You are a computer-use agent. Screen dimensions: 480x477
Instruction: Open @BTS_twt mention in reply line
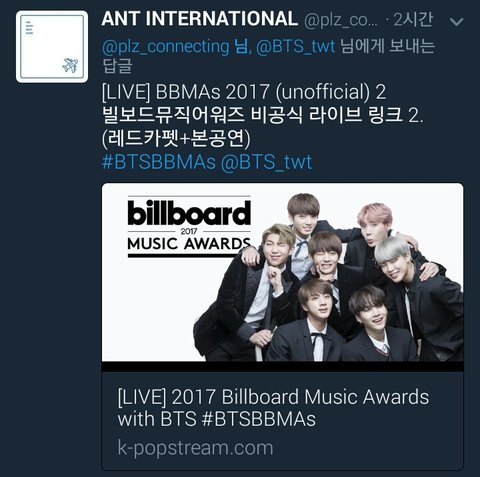click(296, 46)
